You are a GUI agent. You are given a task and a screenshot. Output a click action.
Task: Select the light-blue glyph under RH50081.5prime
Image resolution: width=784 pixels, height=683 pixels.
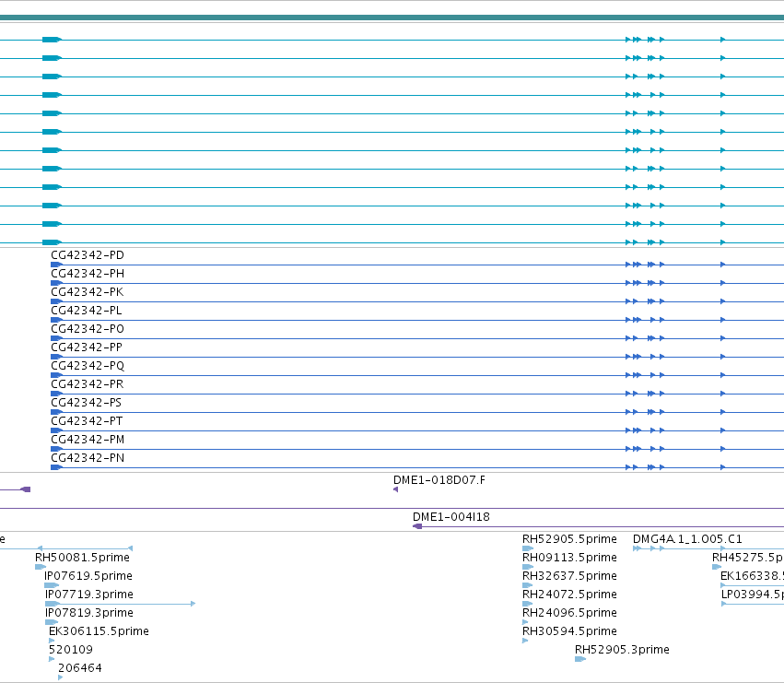pos(40,567)
